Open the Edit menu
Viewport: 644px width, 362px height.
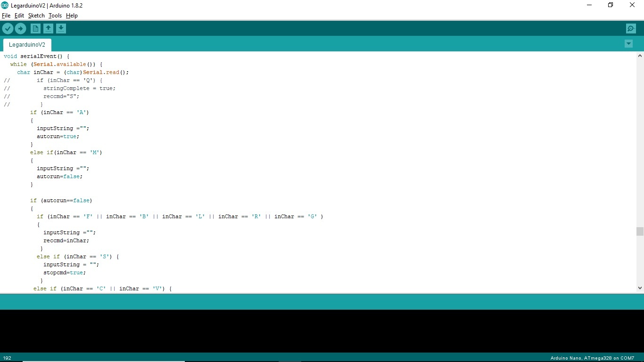click(x=19, y=16)
